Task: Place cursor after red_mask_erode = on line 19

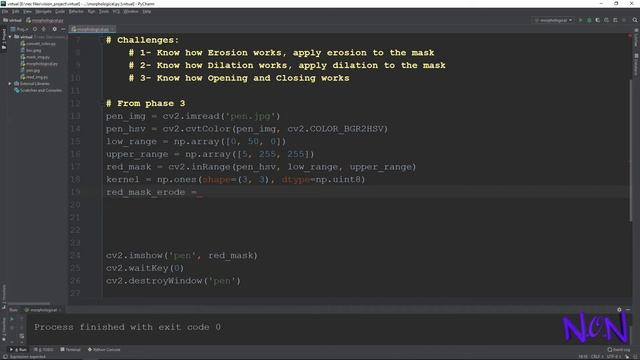Action: (200, 192)
